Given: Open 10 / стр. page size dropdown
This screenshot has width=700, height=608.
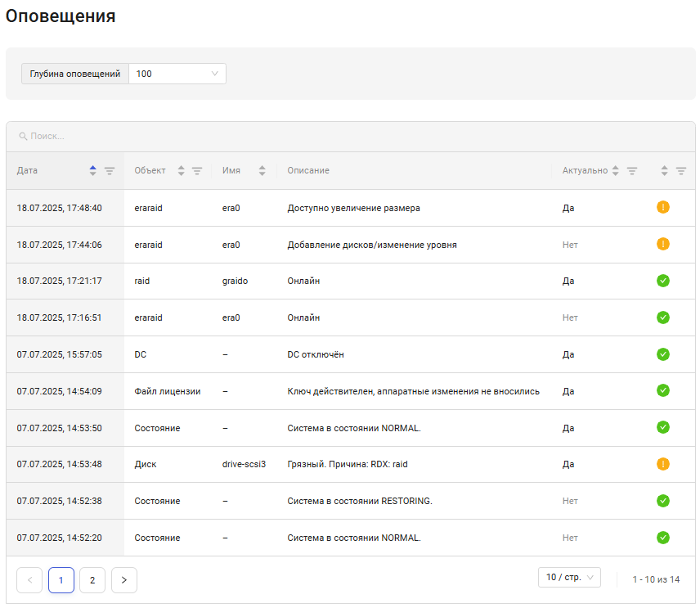Looking at the screenshot, I should tap(569, 578).
